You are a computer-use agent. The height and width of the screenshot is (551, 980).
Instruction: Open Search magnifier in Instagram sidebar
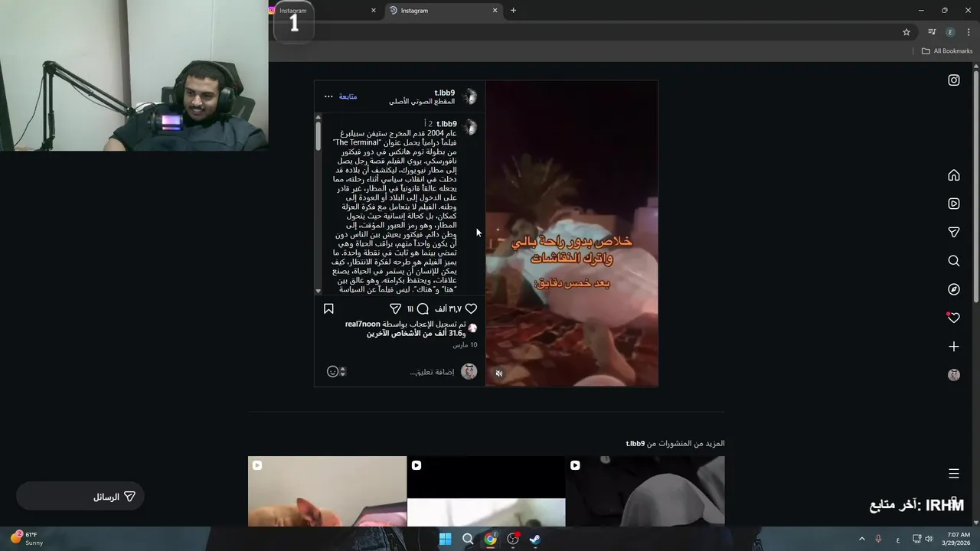click(954, 261)
